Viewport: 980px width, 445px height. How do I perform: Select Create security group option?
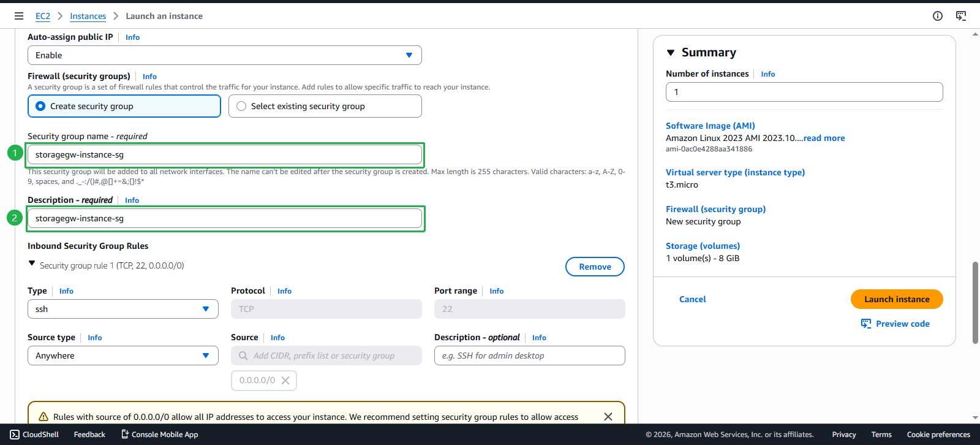[124, 106]
